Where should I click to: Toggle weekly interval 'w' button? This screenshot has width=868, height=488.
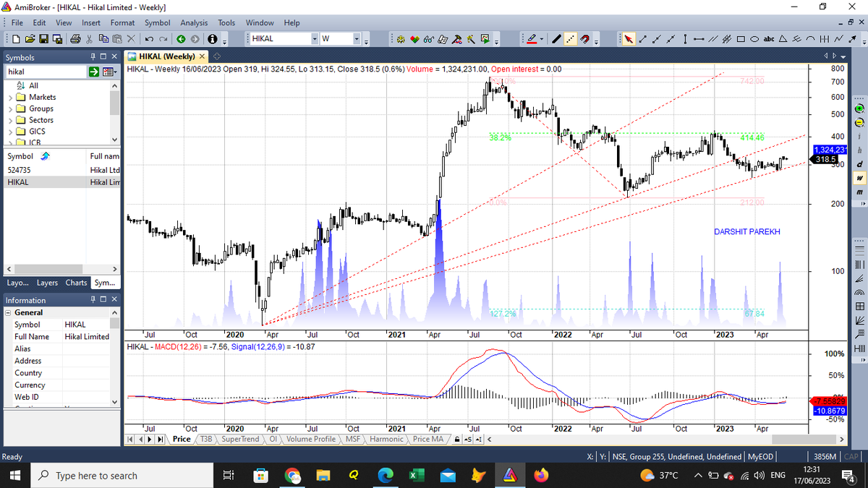click(x=860, y=178)
